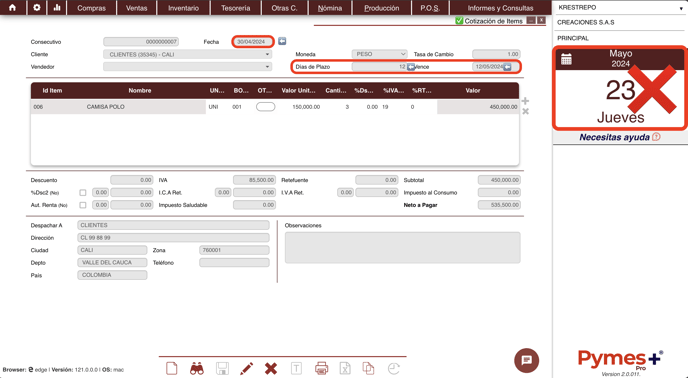Click the calendar icon next to Mayo
The width and height of the screenshot is (688, 378).
tap(566, 59)
